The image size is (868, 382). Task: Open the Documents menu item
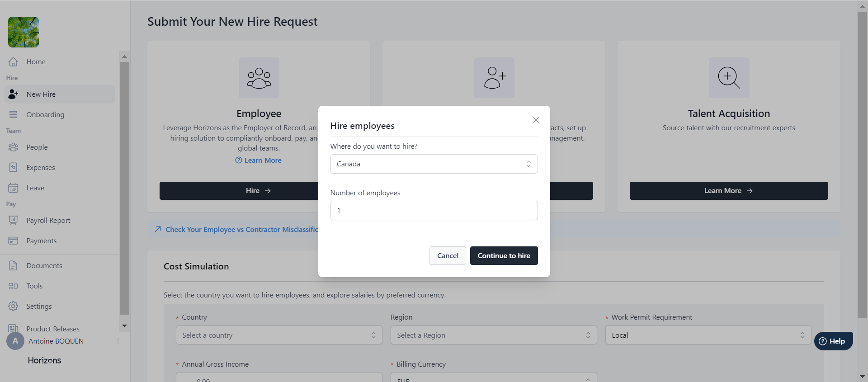tap(44, 266)
